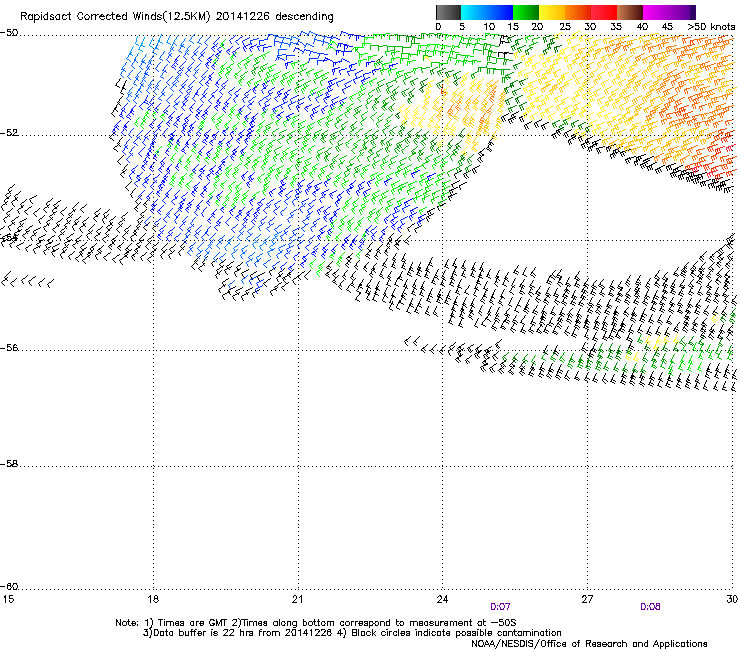Click the '30' longitude axis label
Screen dimensions: 740x650
732,599
